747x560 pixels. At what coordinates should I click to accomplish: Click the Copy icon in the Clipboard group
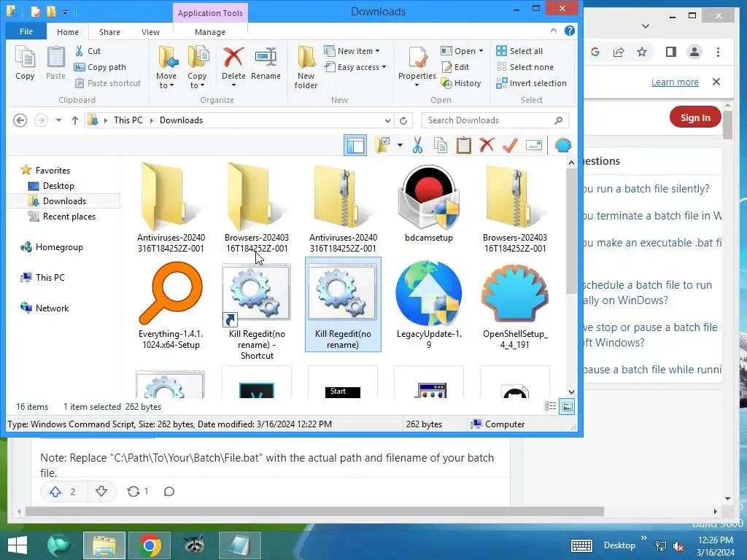click(25, 63)
